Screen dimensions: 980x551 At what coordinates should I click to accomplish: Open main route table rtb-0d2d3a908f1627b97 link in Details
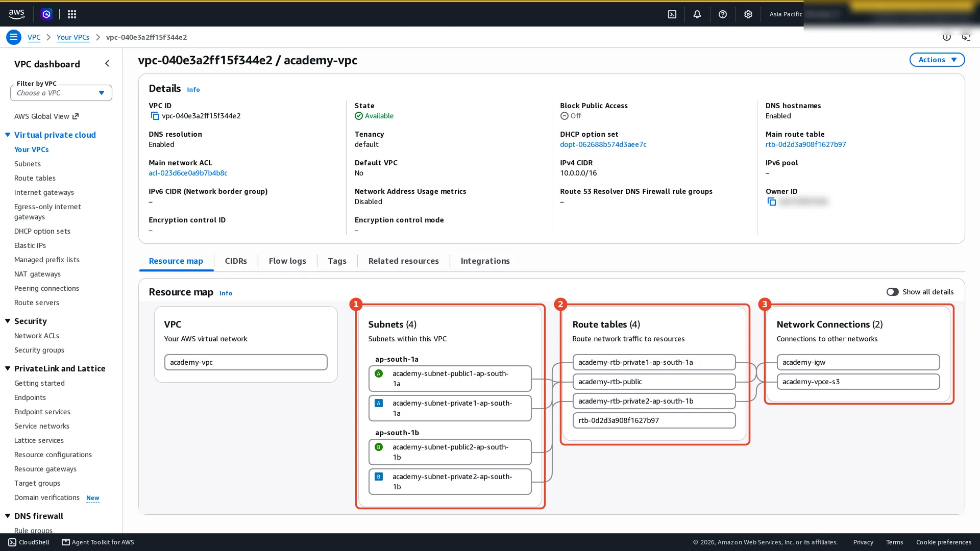point(805,144)
